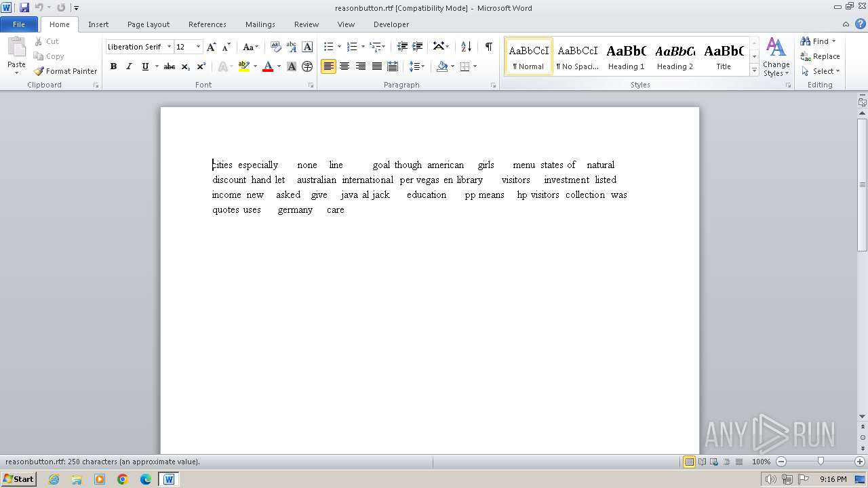
Task: Switch to the Mailings tab
Action: (x=260, y=24)
